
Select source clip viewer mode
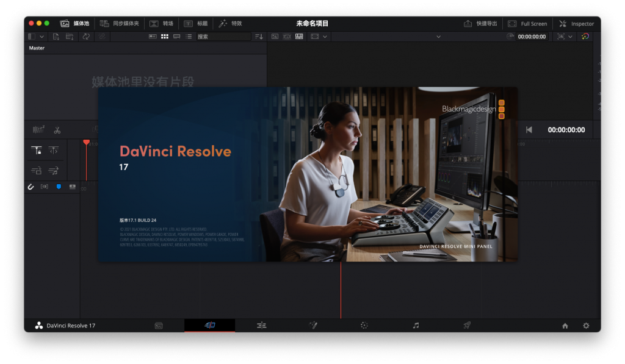click(x=275, y=36)
